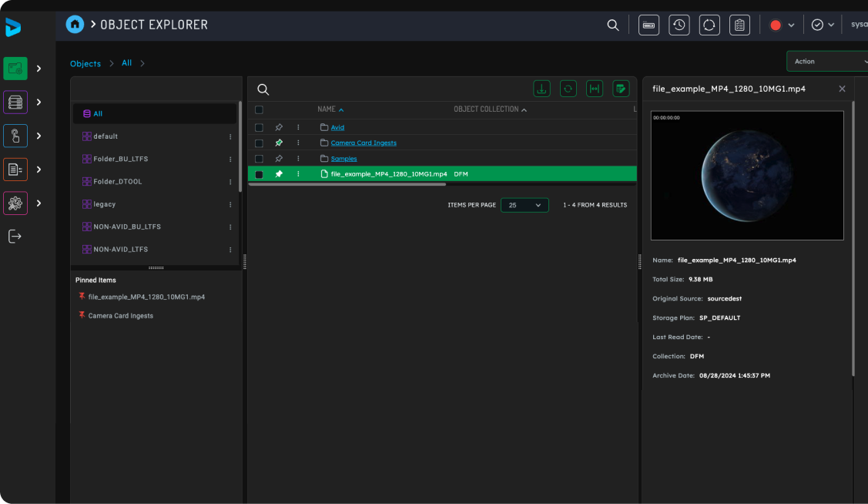Click the refresh icon above the object list

[568, 89]
